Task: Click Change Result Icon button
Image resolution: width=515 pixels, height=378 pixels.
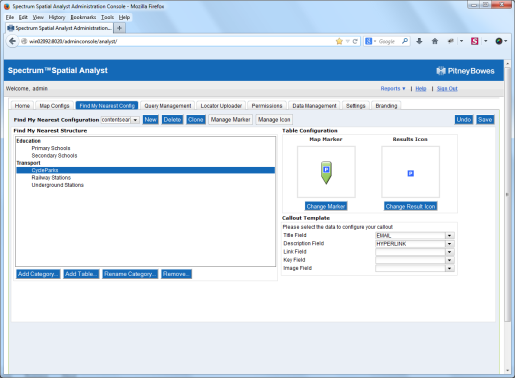Action: pyautogui.click(x=410, y=206)
